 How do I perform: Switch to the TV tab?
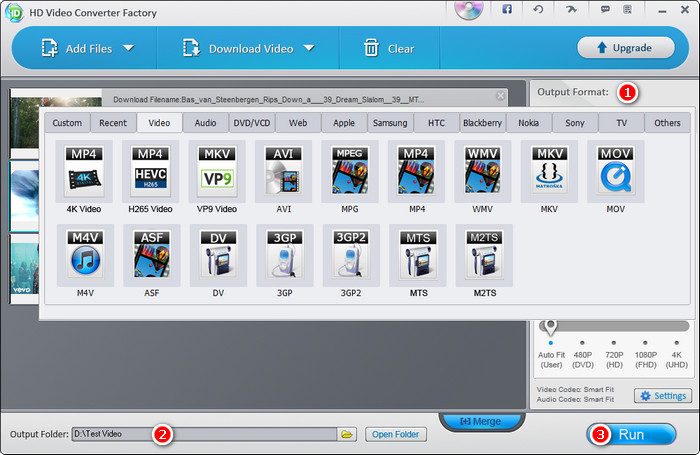621,123
